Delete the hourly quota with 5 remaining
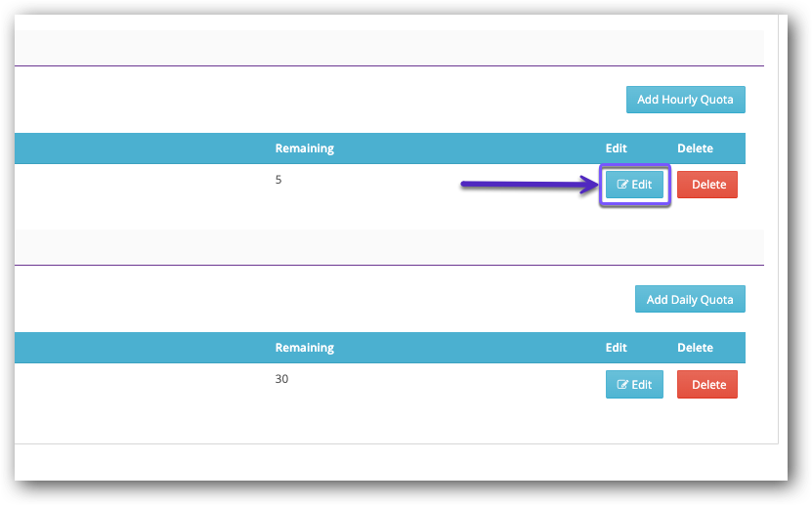 click(x=708, y=185)
